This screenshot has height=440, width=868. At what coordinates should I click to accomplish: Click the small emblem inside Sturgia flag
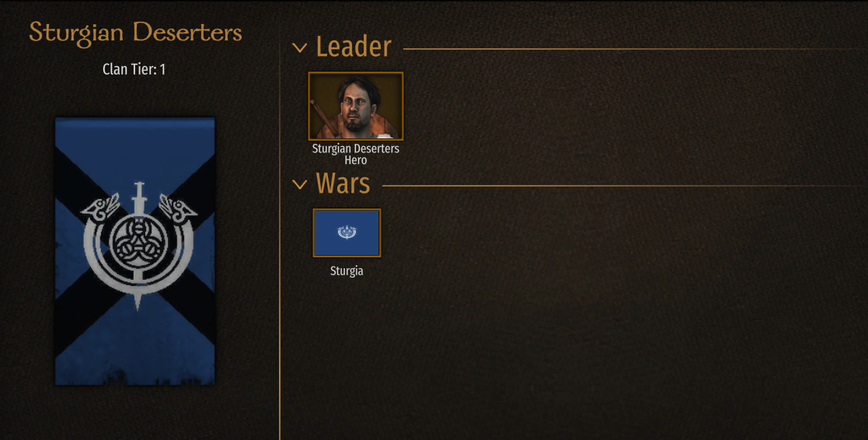(x=347, y=232)
